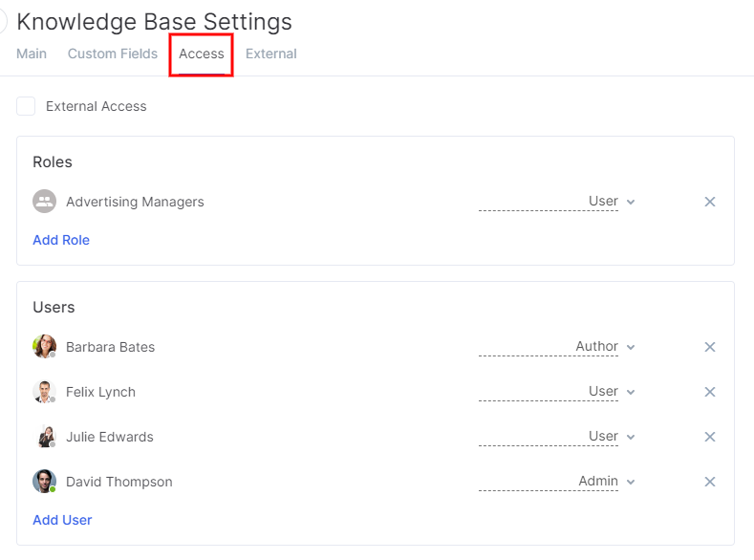Viewport: 754px width, 560px height.
Task: Select the Access tab
Action: [x=202, y=54]
